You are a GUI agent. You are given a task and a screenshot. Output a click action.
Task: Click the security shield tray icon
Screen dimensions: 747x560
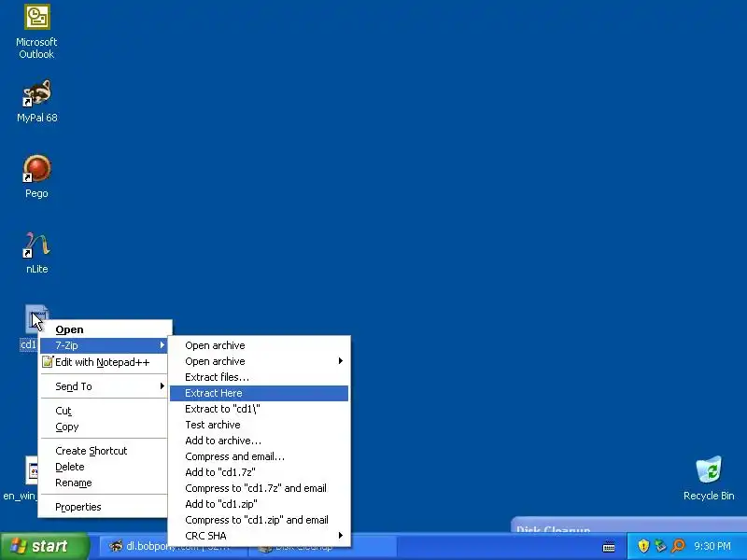point(643,545)
